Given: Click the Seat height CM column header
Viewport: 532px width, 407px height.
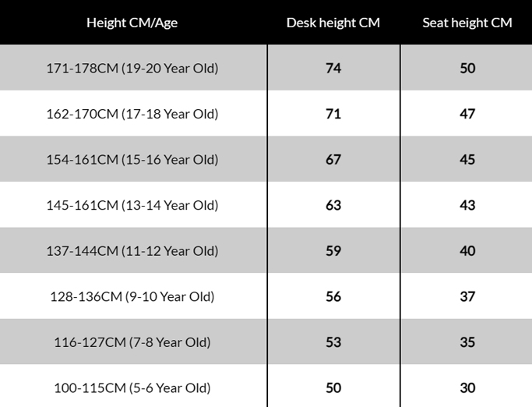Looking at the screenshot, I should coord(467,23).
